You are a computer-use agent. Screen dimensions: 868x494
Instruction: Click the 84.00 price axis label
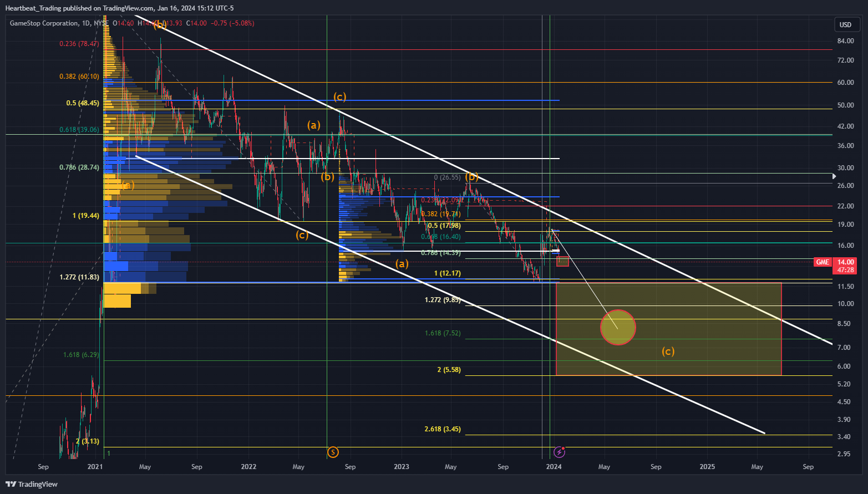(x=845, y=41)
